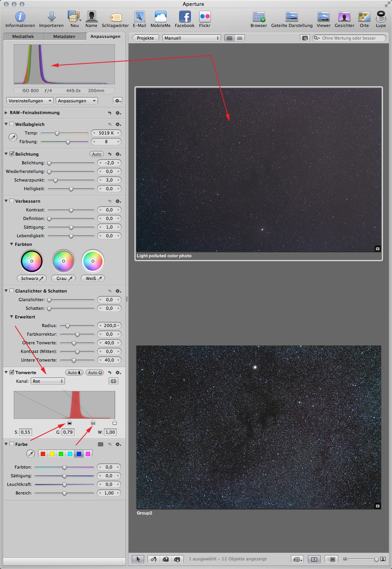Viewport: 392px width, 569px height.
Task: Click Tonwerte Auto luminance button
Action: 74,373
